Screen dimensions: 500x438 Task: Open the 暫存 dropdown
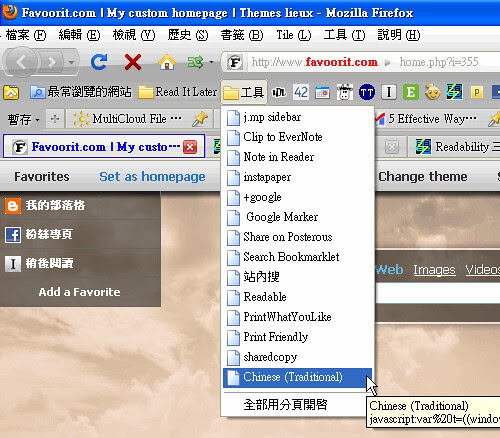23,119
